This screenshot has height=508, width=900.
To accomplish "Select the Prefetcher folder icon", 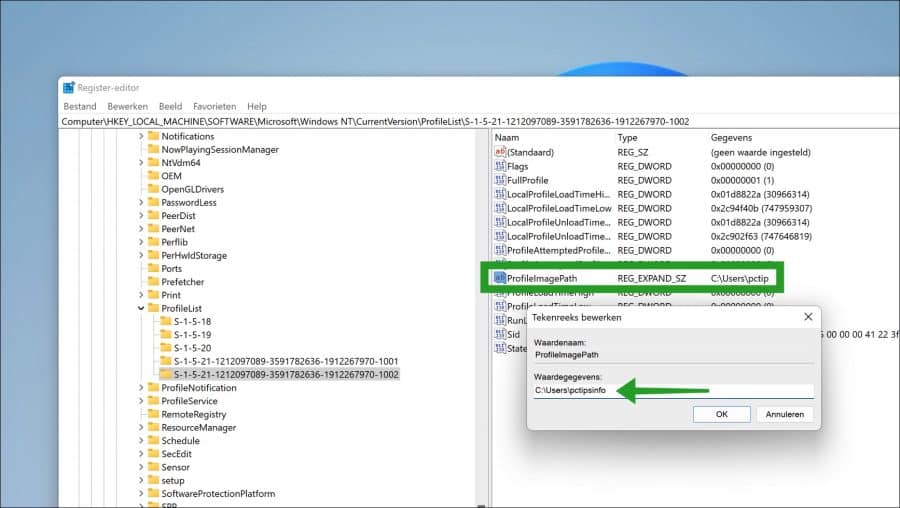I will click(x=153, y=281).
